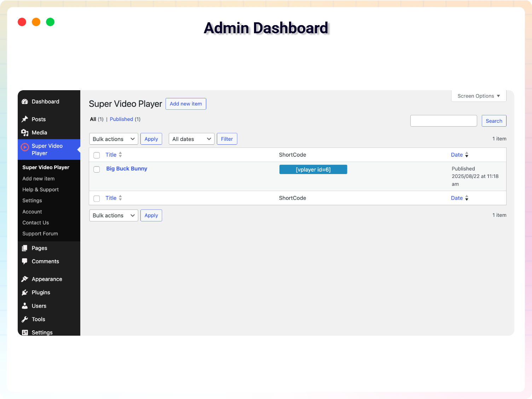The width and height of the screenshot is (532, 399).
Task: Open the Pages icon in sidebar
Action: click(x=25, y=248)
